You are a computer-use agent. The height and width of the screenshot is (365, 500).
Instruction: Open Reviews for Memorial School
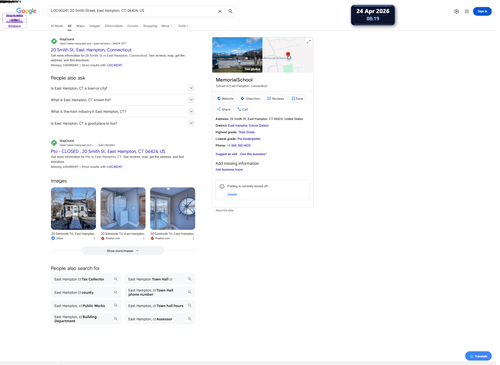pyautogui.click(x=276, y=99)
